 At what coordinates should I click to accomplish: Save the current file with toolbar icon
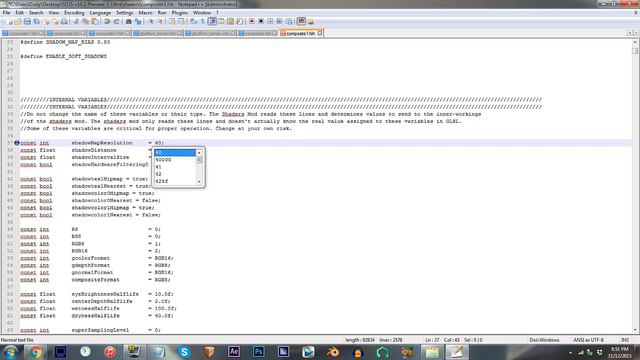pyautogui.click(x=27, y=21)
